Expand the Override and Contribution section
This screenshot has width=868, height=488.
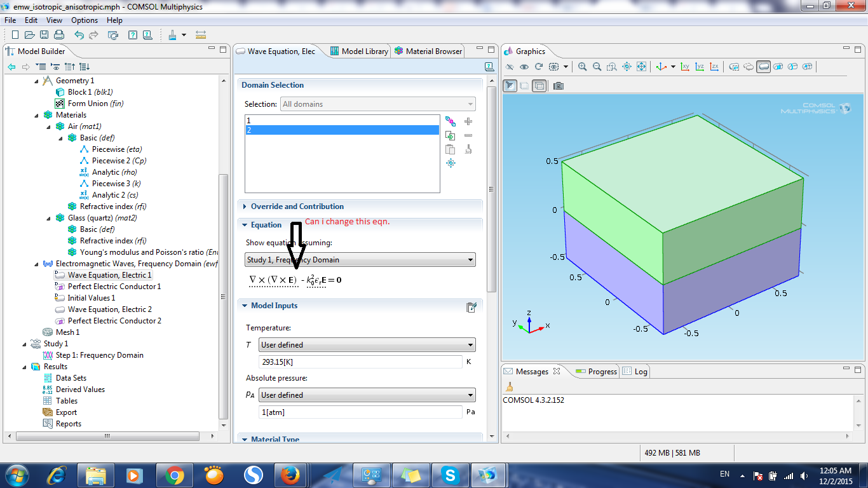tap(297, 207)
